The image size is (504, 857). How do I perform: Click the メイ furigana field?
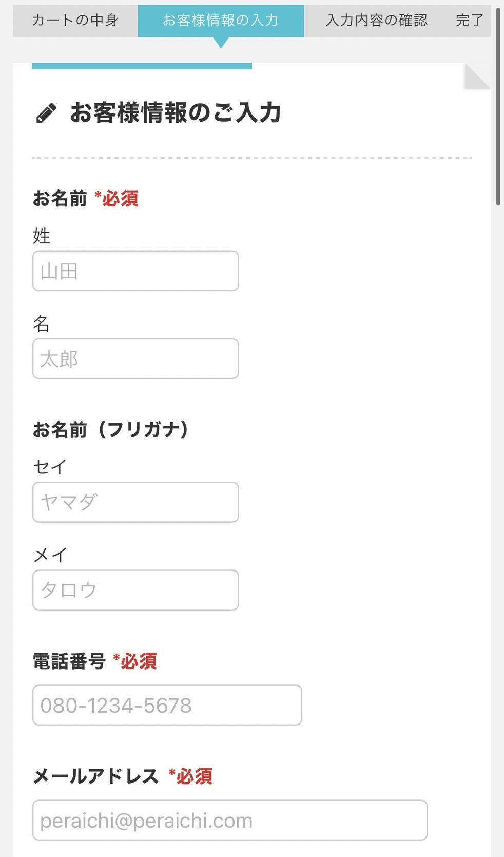click(135, 590)
